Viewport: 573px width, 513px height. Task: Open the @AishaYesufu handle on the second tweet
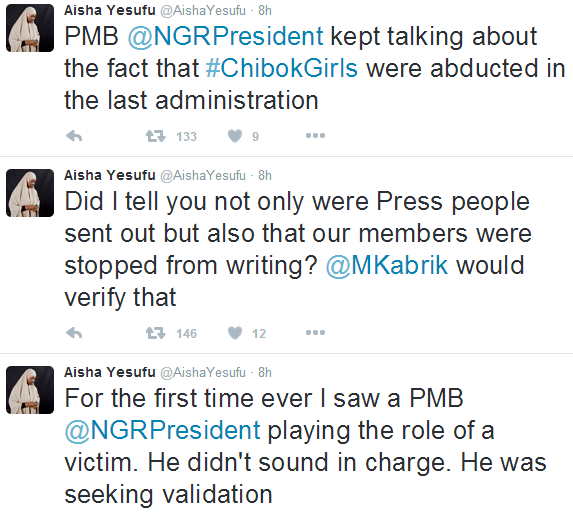(203, 176)
